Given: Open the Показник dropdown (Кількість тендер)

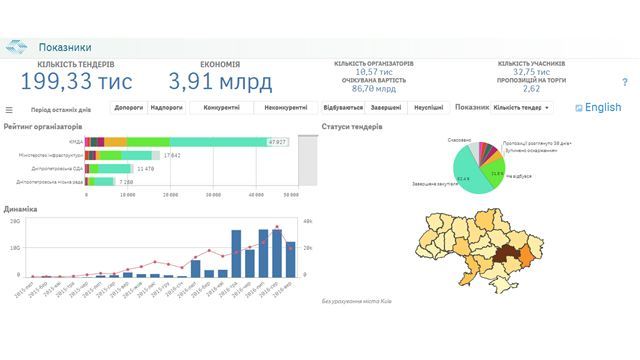Looking at the screenshot, I should [521, 108].
